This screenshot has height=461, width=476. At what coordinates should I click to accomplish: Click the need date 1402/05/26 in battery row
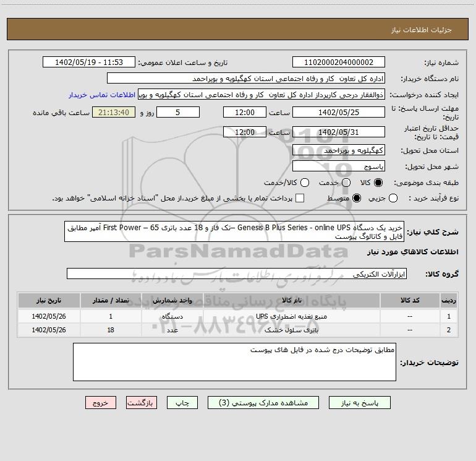point(49,330)
